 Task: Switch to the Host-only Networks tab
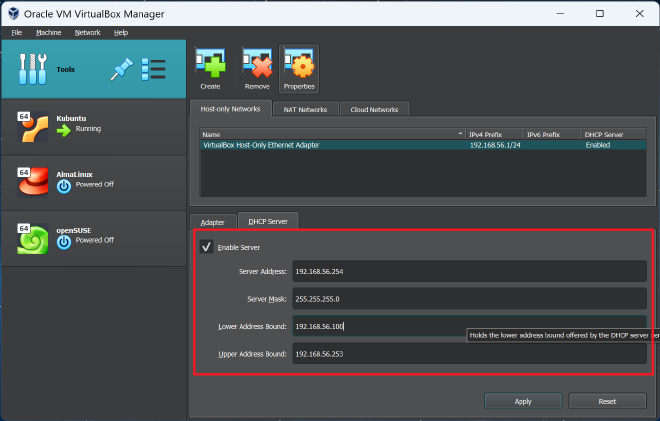point(230,109)
